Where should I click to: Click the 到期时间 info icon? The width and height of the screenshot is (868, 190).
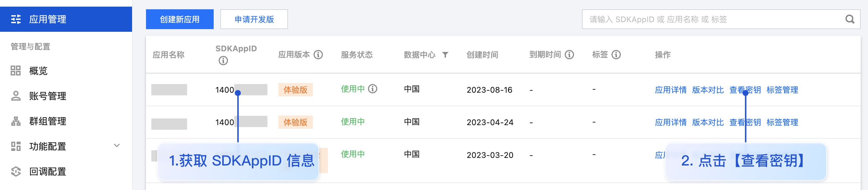[x=569, y=55]
